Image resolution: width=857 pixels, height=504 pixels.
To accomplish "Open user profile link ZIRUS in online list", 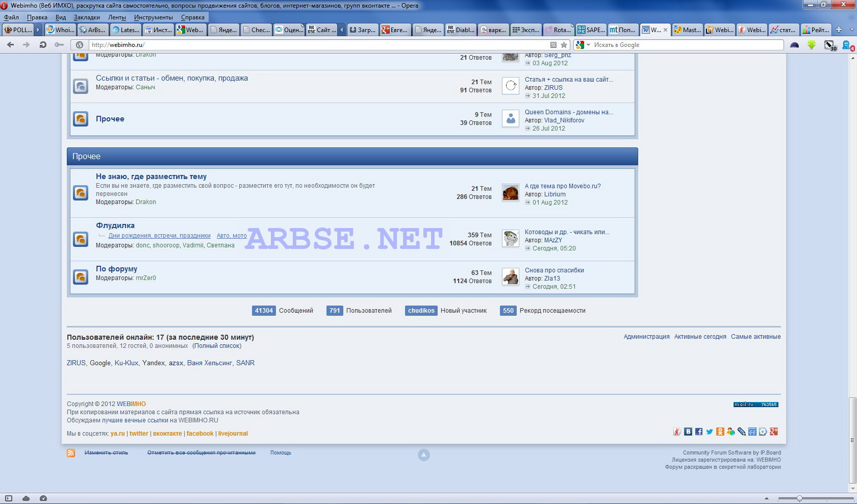I will (76, 363).
